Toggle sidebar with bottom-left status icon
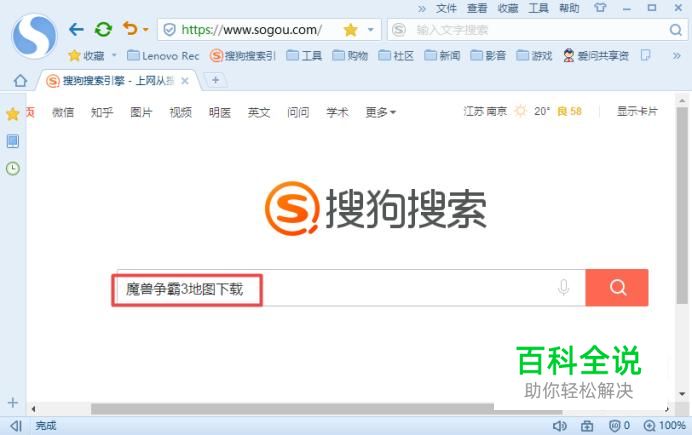 [x=16, y=426]
